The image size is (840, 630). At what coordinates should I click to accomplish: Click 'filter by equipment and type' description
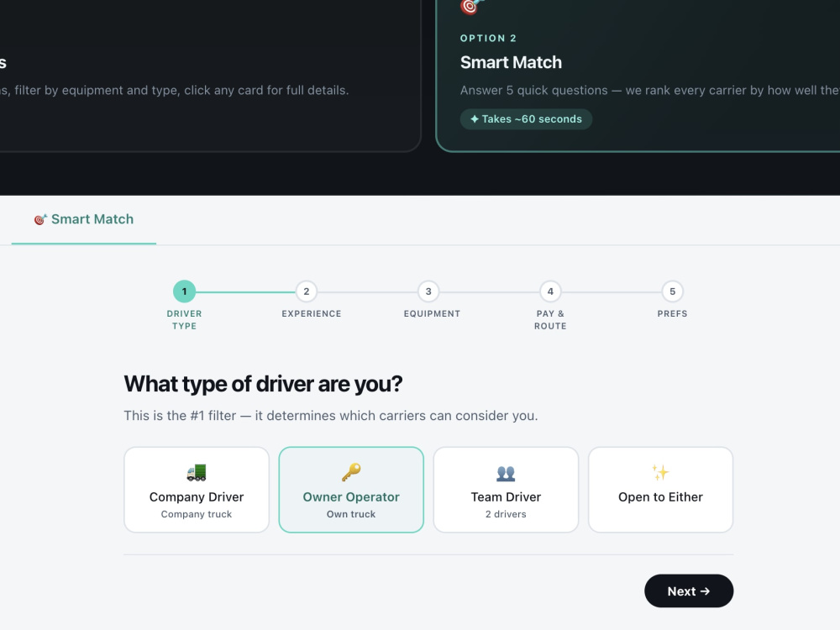point(174,90)
